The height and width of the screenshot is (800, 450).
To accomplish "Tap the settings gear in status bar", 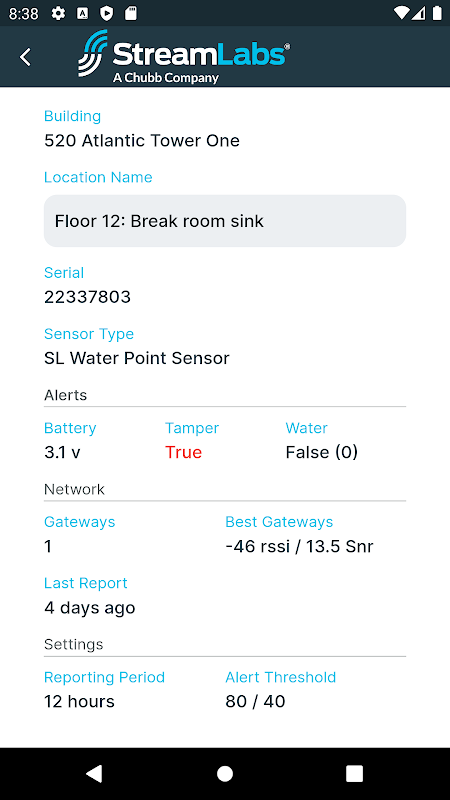I will (x=58, y=13).
